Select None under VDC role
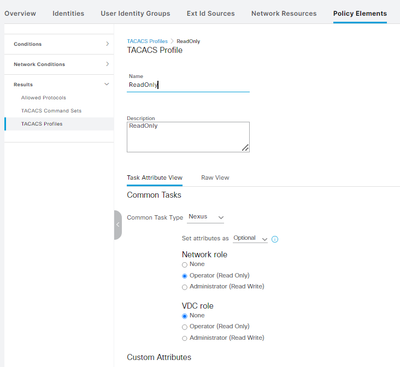This screenshot has width=400, height=367. click(x=184, y=316)
